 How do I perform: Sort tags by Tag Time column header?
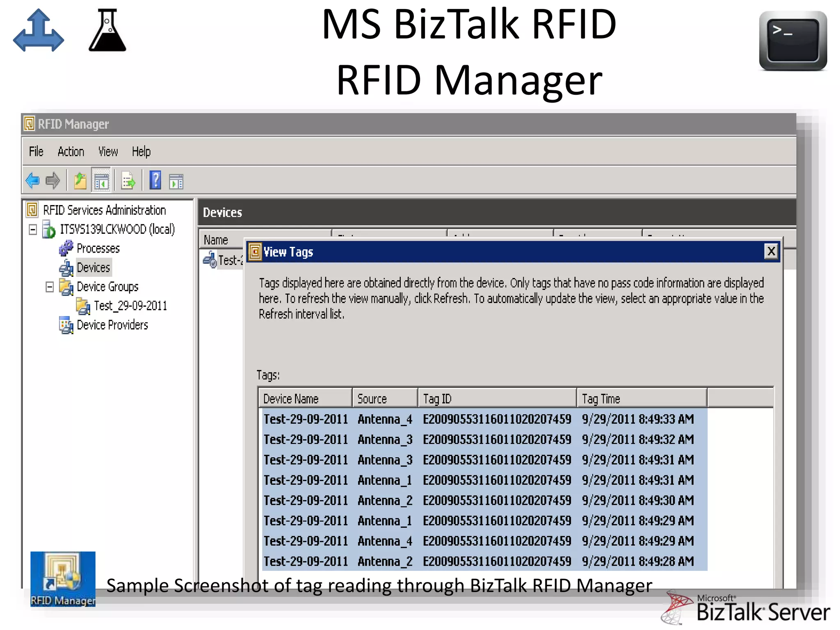[x=642, y=398]
